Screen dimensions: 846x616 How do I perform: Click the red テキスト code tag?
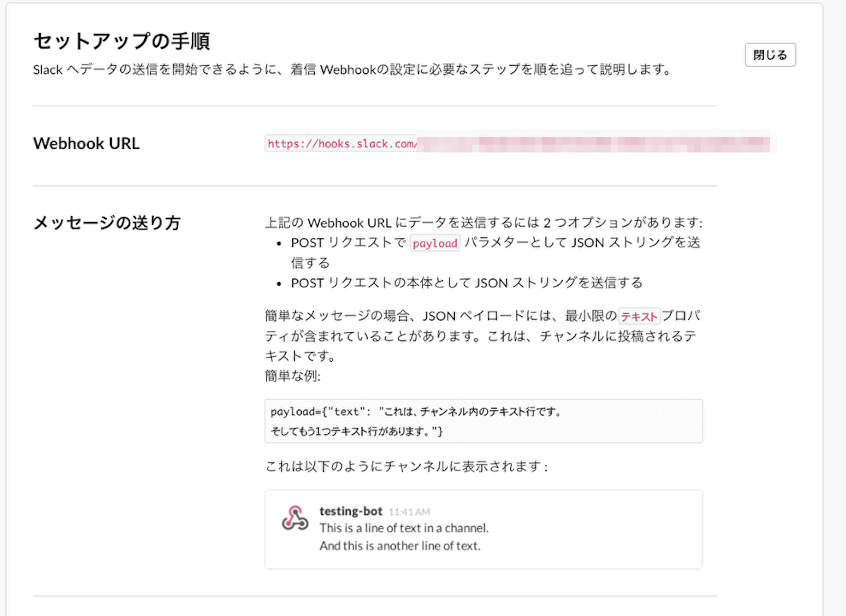(639, 317)
